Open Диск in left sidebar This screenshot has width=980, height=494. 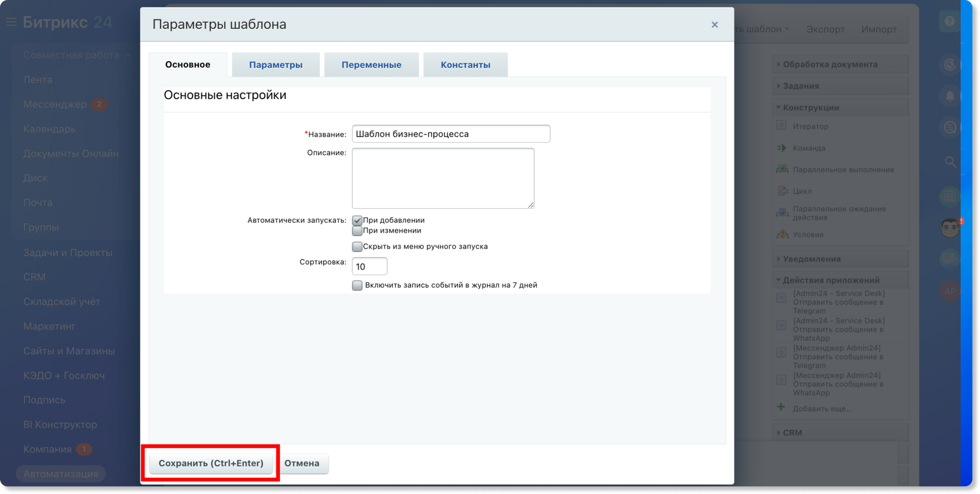[x=35, y=178]
